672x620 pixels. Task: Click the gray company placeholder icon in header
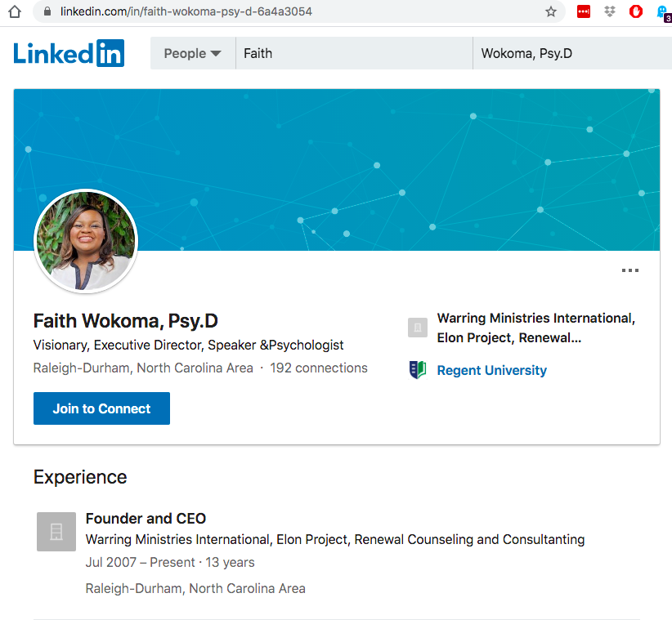click(418, 328)
